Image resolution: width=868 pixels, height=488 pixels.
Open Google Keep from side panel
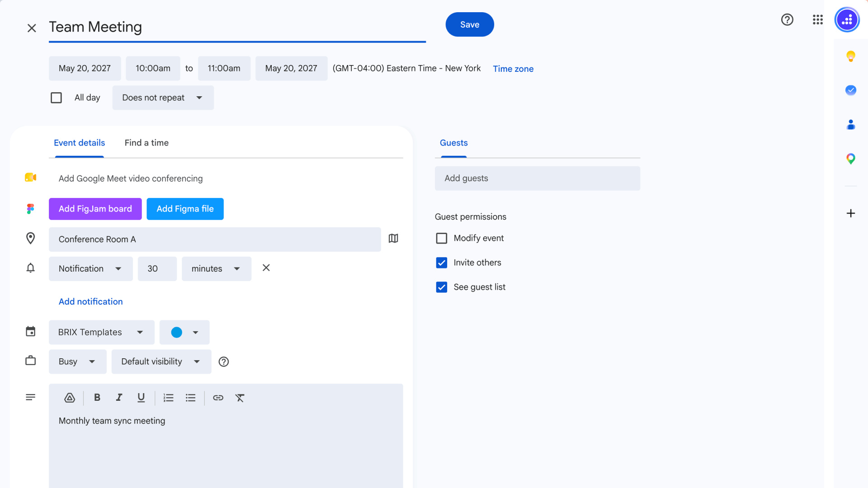(x=850, y=56)
